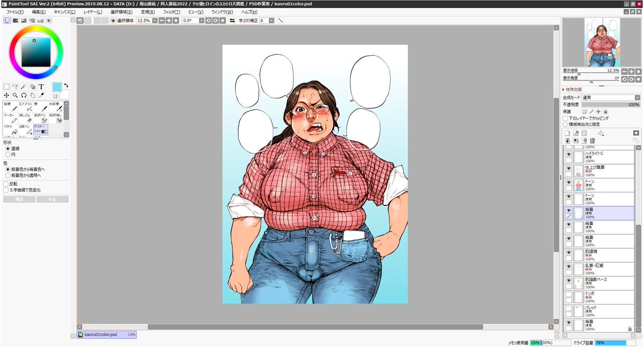Select 円 circular shape option
The height and width of the screenshot is (347, 644).
[11, 154]
